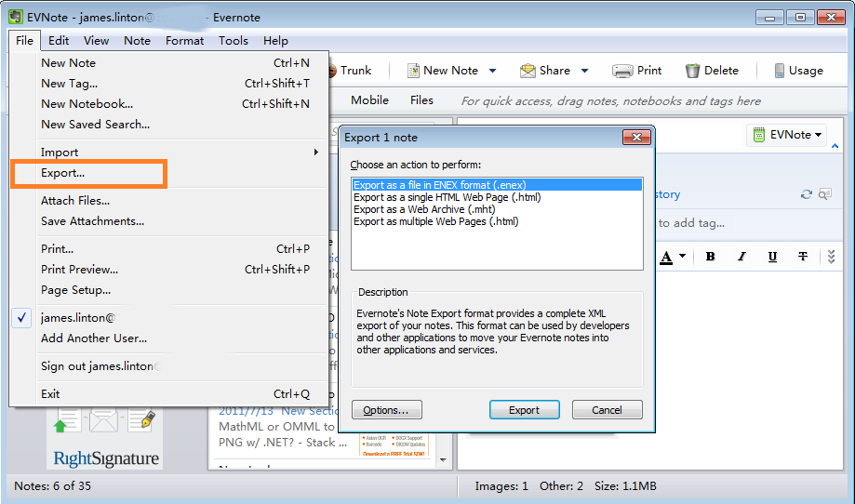Screen dimensions: 855x504
Task: Expand the Import submenu arrow
Action: [315, 152]
